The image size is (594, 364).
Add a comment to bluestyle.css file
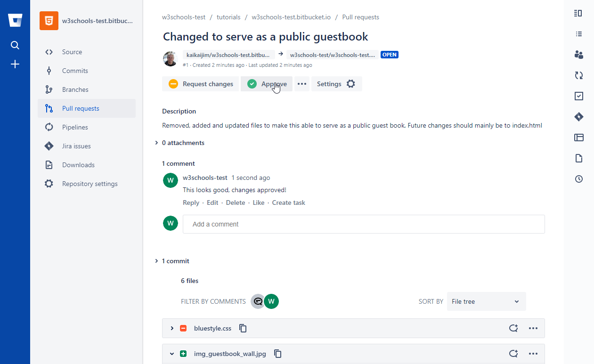coord(513,328)
